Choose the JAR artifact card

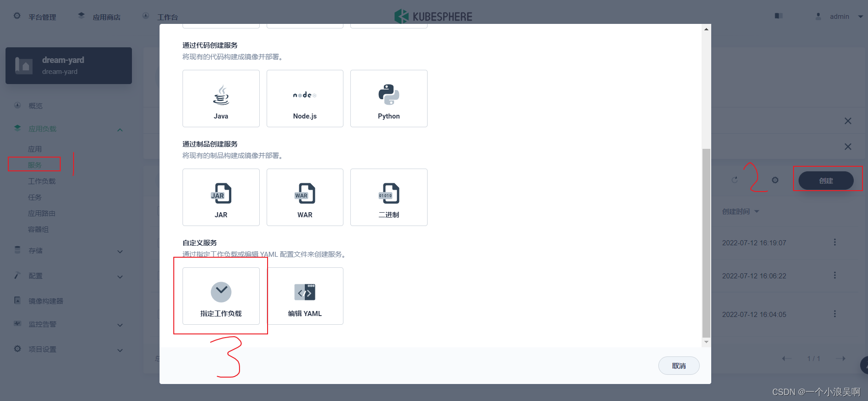(x=221, y=197)
